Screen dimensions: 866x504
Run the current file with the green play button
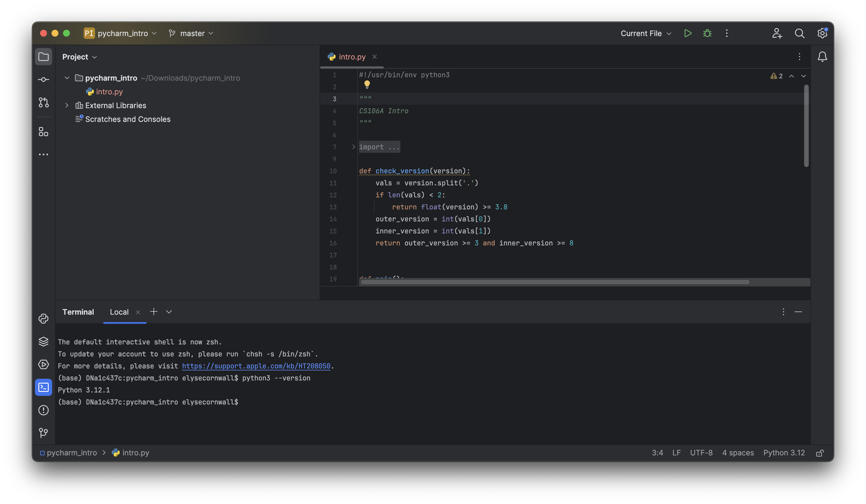(x=688, y=33)
